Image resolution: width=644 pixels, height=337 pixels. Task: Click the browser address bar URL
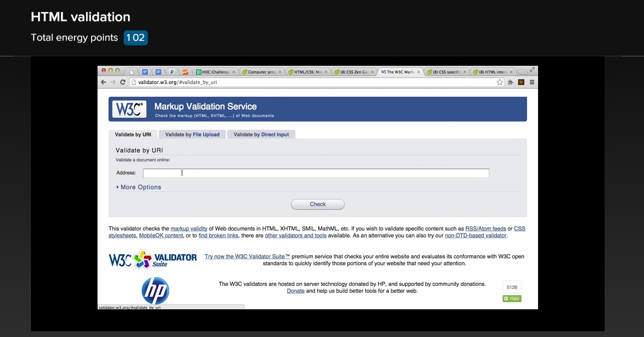point(177,82)
